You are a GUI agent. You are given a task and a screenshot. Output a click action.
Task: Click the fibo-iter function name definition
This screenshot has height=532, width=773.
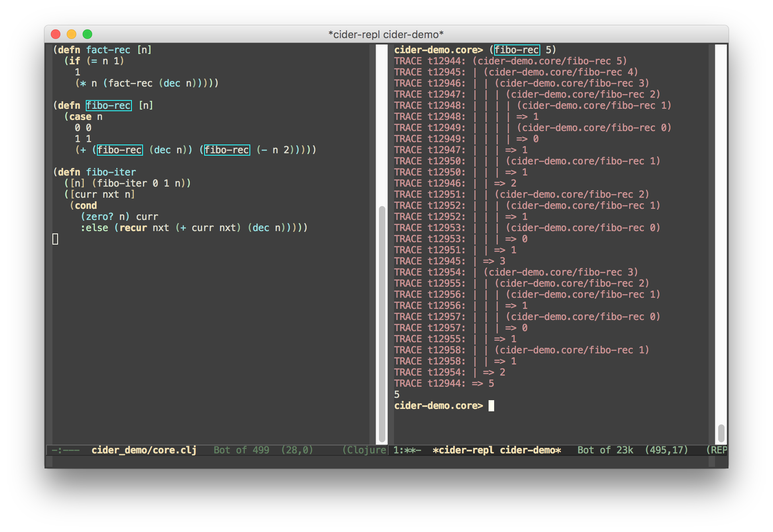(111, 172)
